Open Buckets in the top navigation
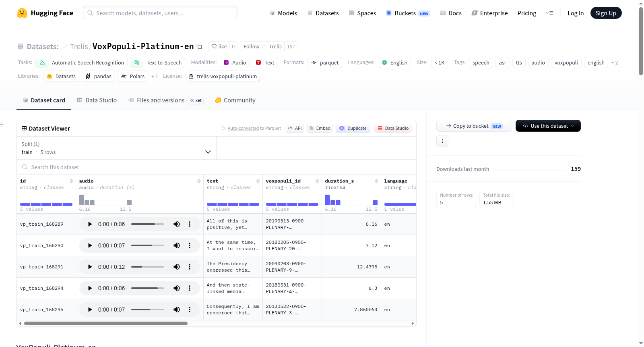 pos(408,13)
